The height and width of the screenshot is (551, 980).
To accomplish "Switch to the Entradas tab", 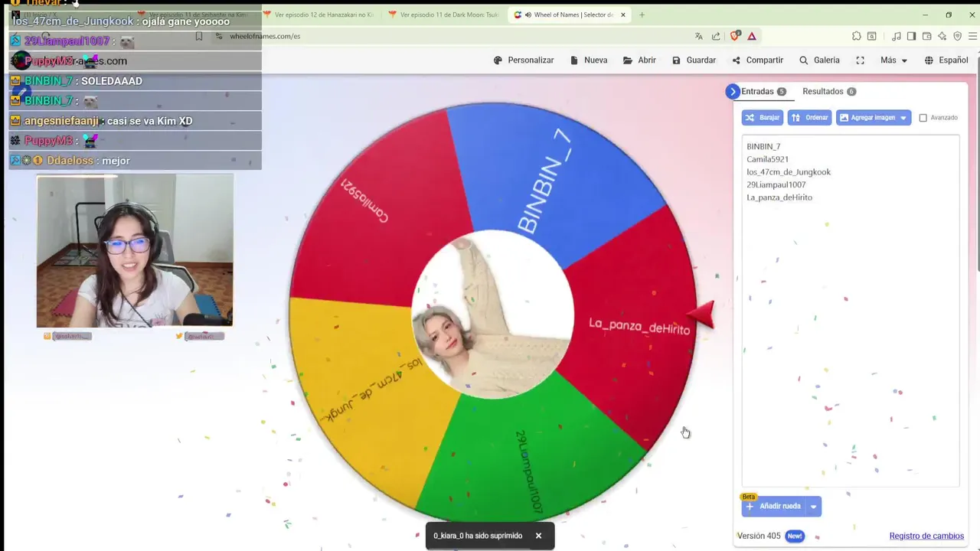I will pos(763,91).
